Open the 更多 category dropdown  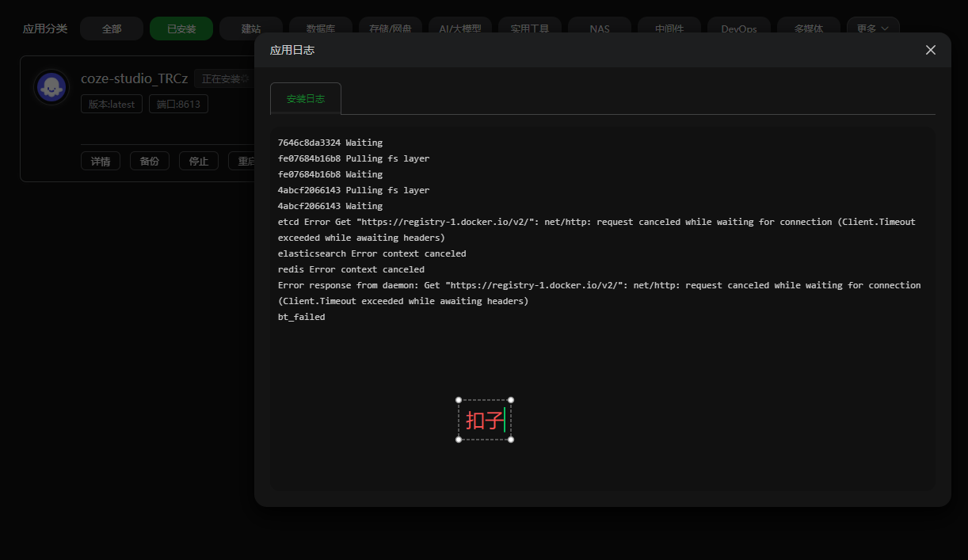tap(872, 27)
